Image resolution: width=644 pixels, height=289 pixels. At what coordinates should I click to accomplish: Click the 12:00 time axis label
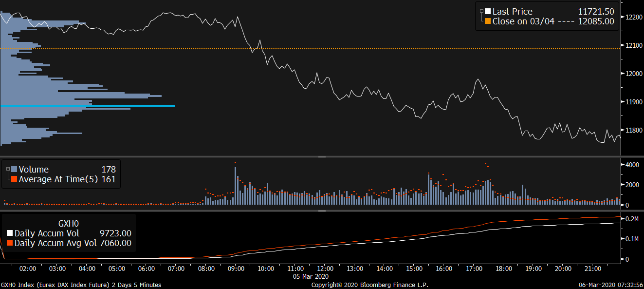pyautogui.click(x=325, y=269)
